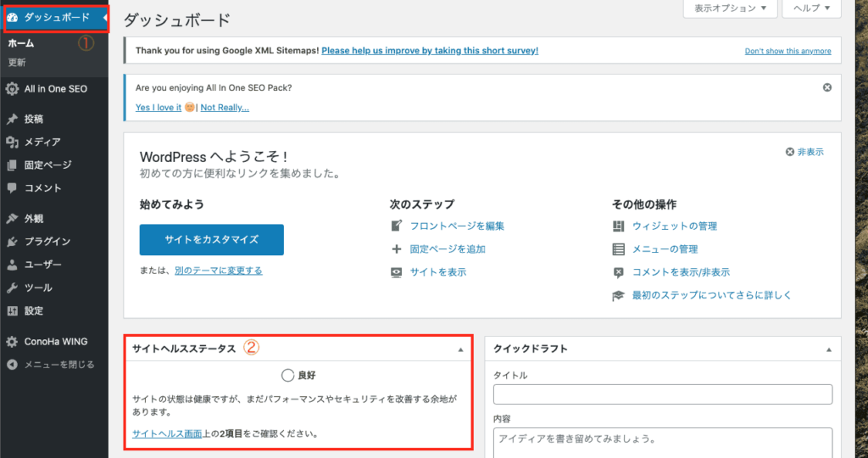Dismiss the All In One SEO Pack notice
868x458 pixels.
tap(827, 87)
